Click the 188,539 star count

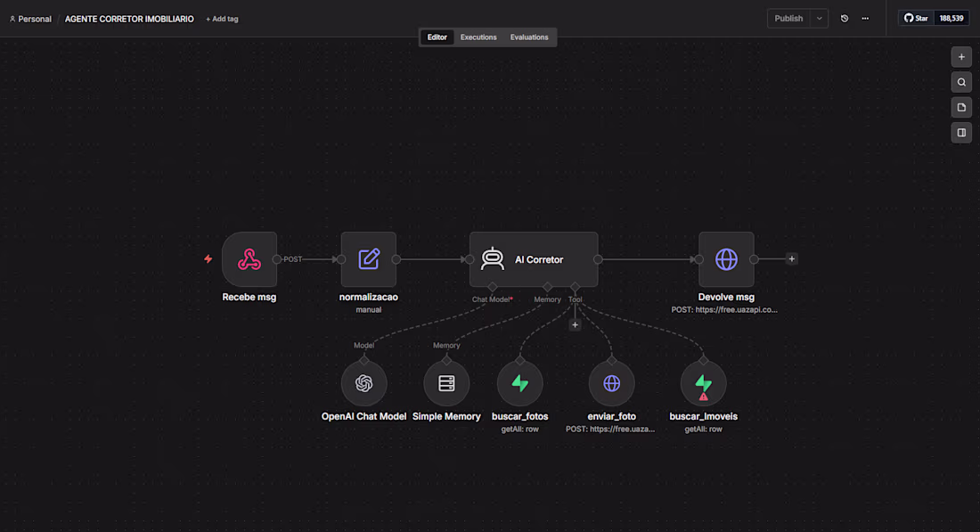(x=951, y=18)
